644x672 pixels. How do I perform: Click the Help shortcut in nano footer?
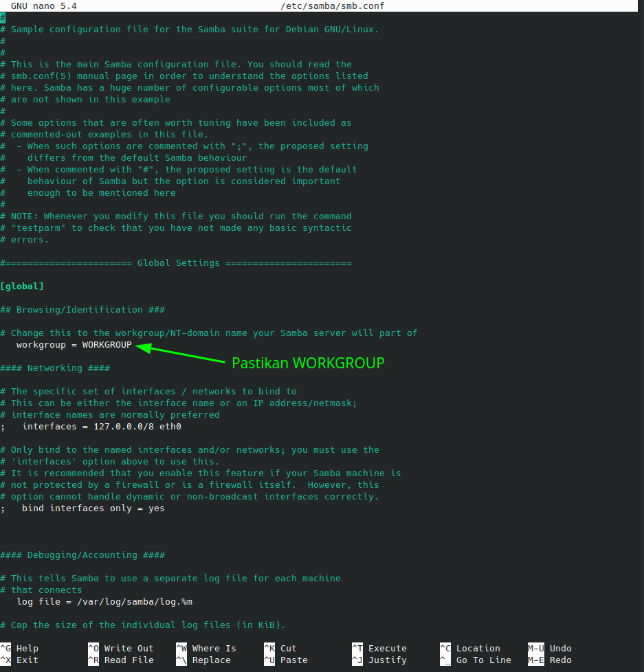click(x=27, y=648)
